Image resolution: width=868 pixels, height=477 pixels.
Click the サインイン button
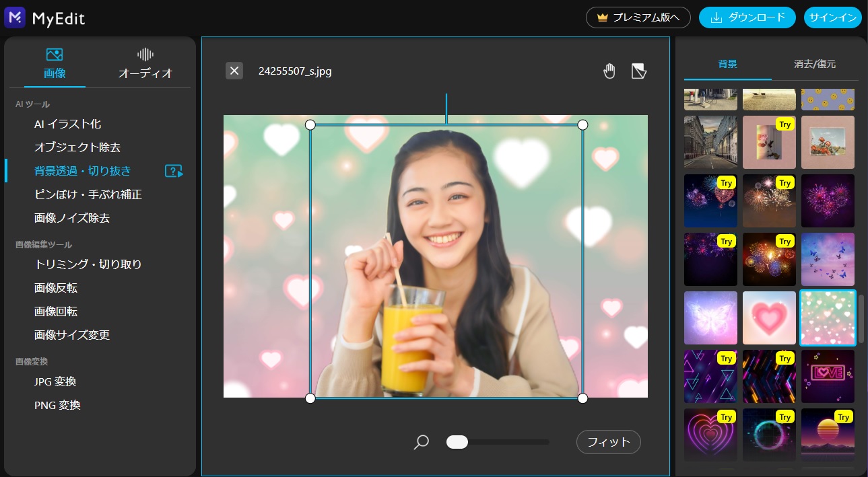[x=833, y=17]
